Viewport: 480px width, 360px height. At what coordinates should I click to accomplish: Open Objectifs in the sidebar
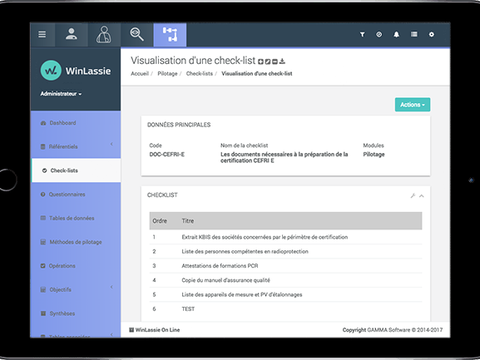(60, 290)
